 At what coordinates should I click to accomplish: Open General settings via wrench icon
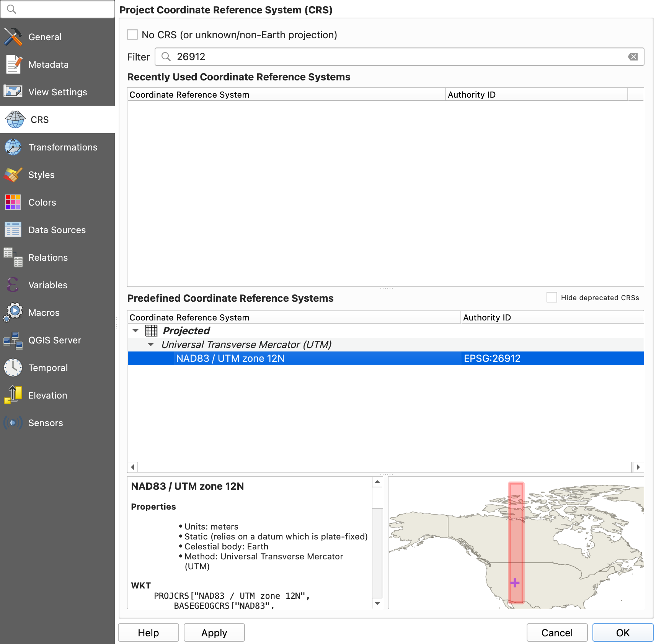coord(13,37)
